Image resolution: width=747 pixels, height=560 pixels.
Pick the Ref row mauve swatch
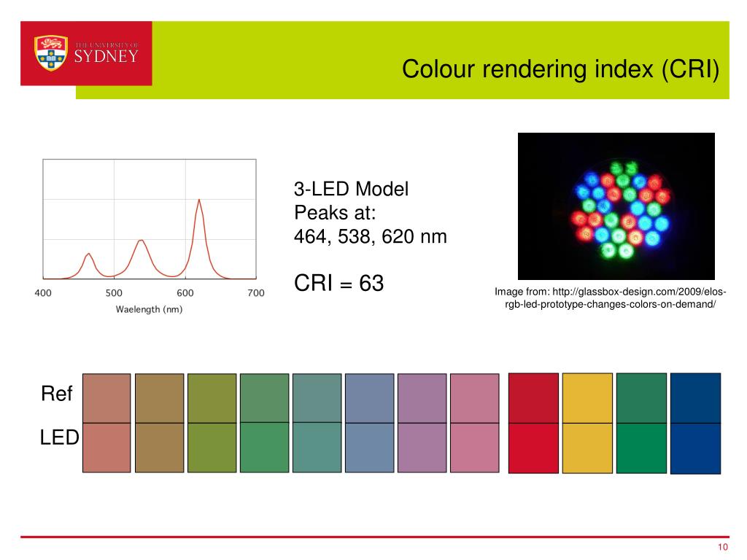pyautogui.click(x=422, y=398)
